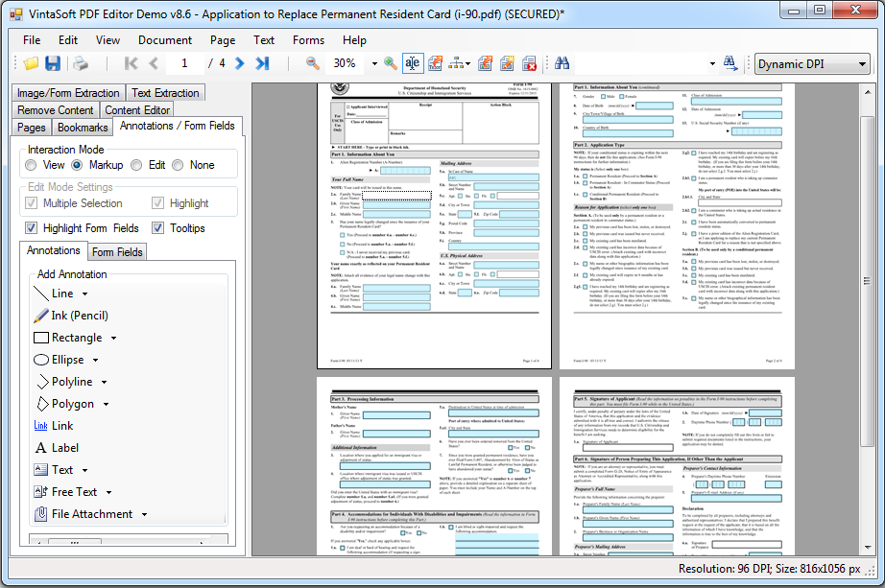Open the Dynamic DPI combo box
The image size is (885, 588).
pos(812,63)
